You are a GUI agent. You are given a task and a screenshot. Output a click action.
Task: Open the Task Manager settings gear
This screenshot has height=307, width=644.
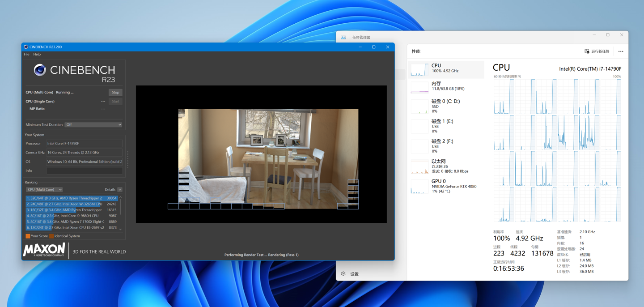pos(343,274)
